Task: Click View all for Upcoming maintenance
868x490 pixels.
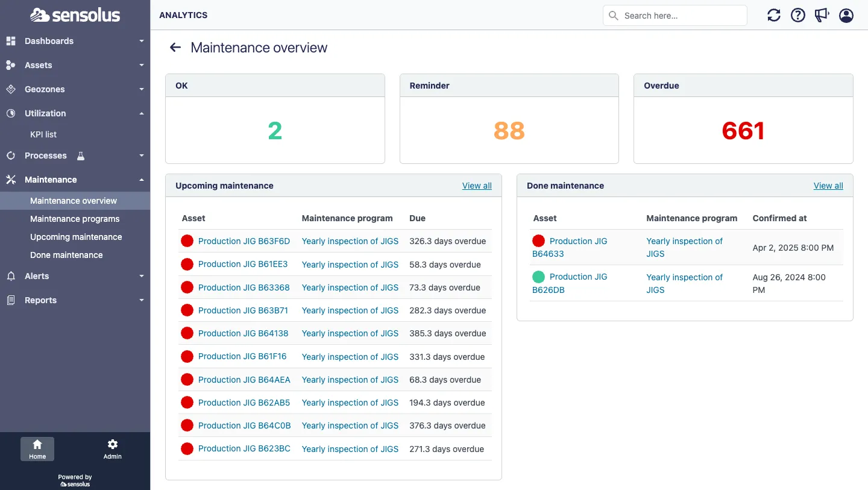Action: (477, 186)
